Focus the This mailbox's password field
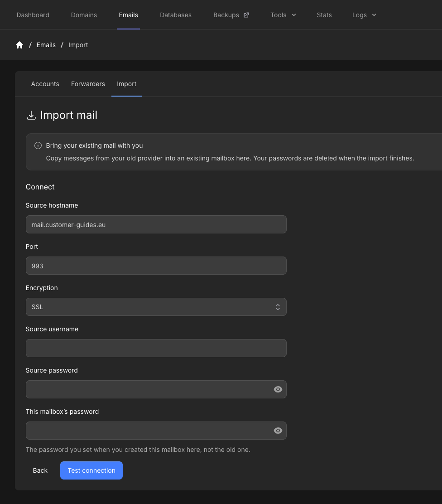Screen dimensions: 442x504 click(x=156, y=431)
